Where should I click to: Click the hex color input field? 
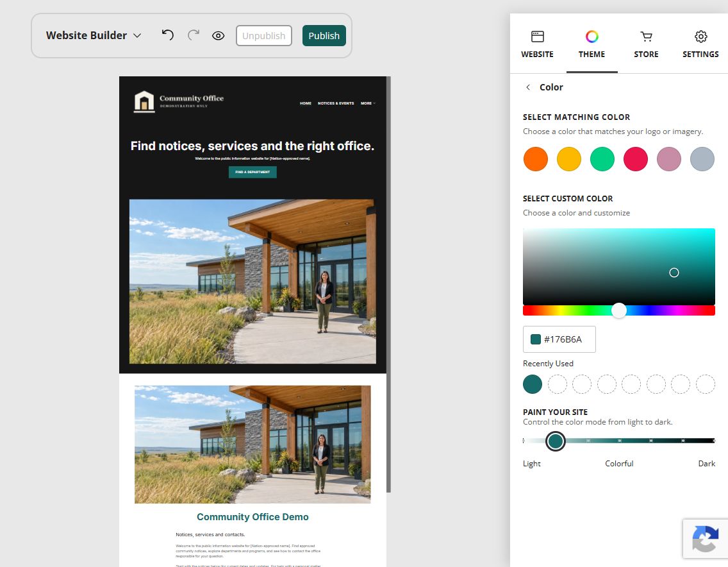[x=559, y=339]
